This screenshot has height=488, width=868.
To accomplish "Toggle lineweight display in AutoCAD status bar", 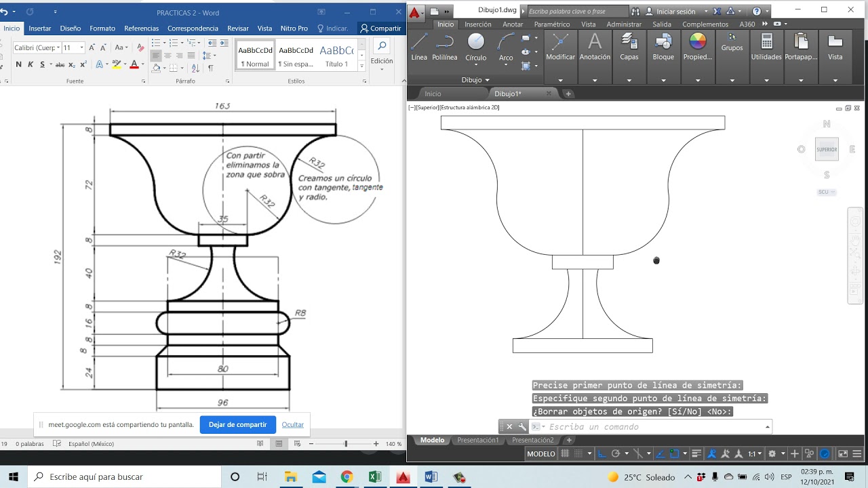I will pyautogui.click(x=696, y=453).
